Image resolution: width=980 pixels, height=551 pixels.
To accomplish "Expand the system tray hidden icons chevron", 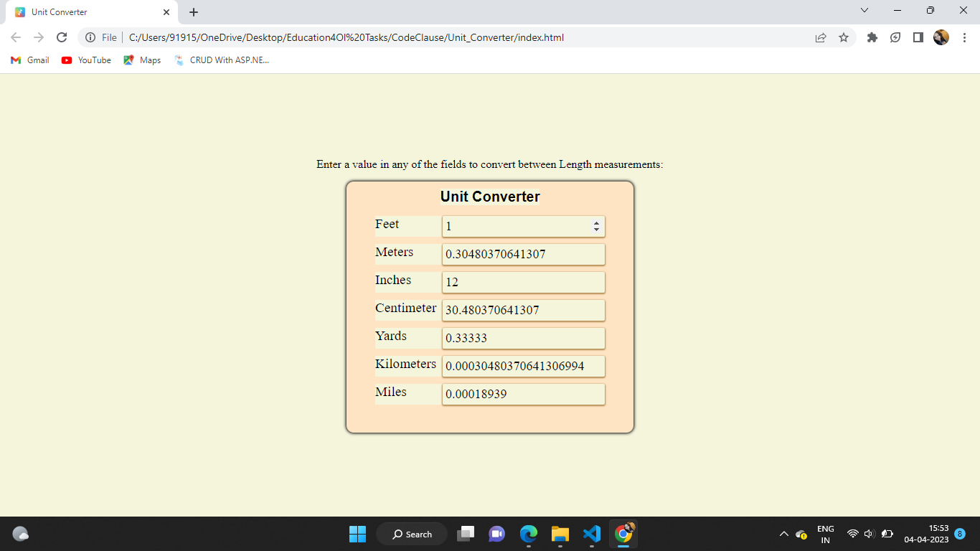I will coord(784,534).
